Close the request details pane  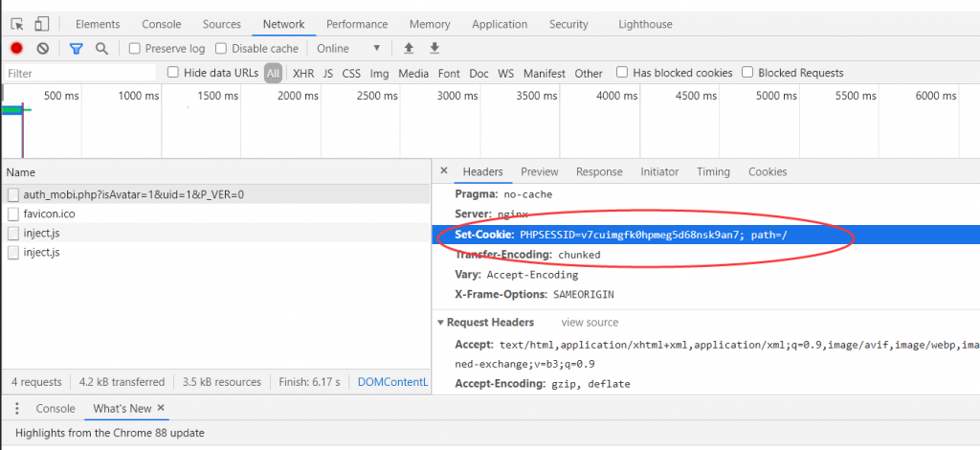coord(444,170)
